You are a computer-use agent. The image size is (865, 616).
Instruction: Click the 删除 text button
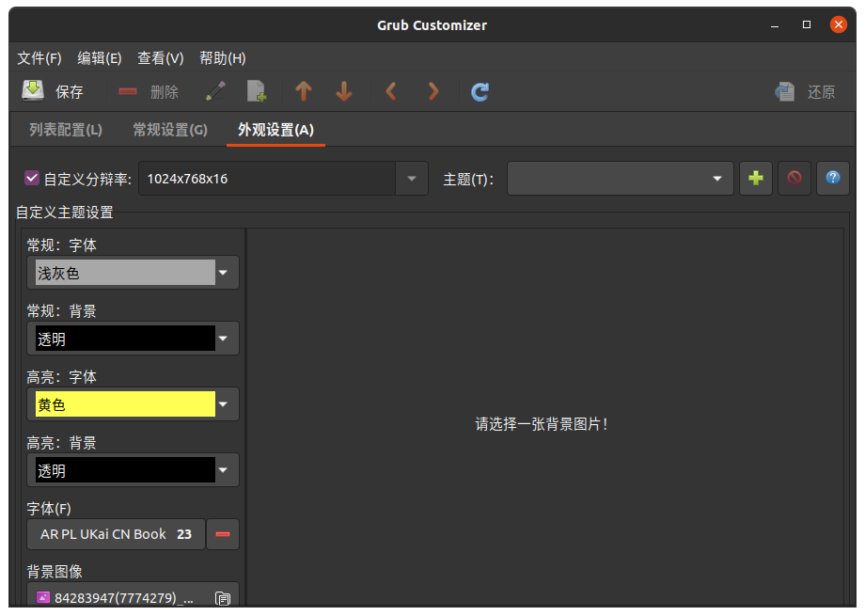pos(165,91)
